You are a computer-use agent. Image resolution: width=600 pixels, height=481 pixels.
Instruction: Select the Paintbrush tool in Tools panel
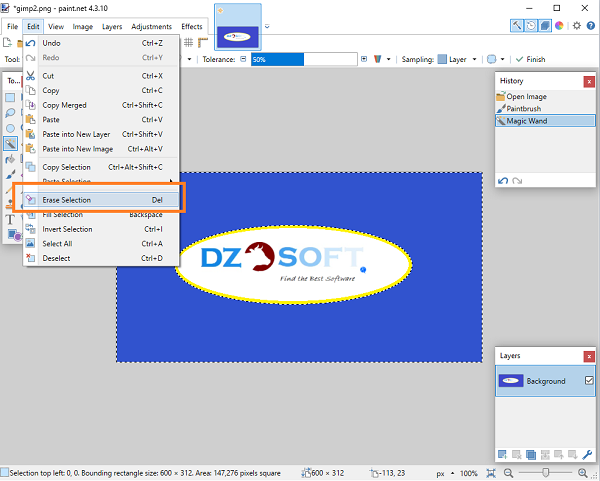(x=10, y=174)
